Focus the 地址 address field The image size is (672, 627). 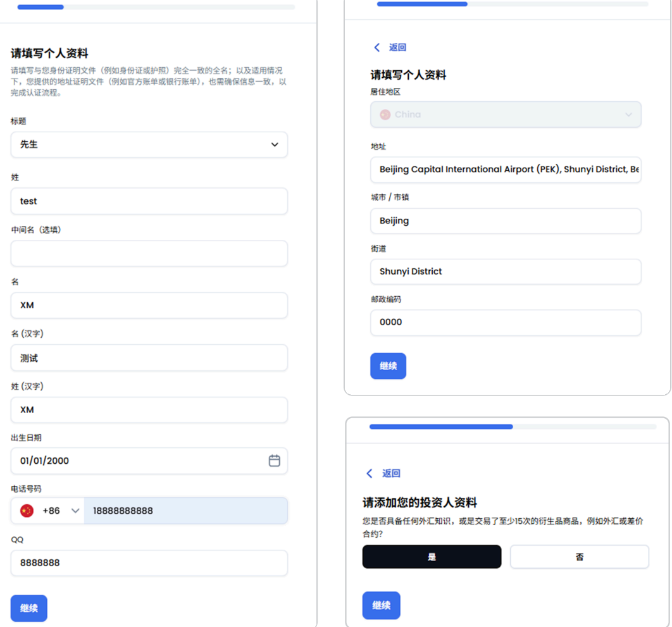506,170
